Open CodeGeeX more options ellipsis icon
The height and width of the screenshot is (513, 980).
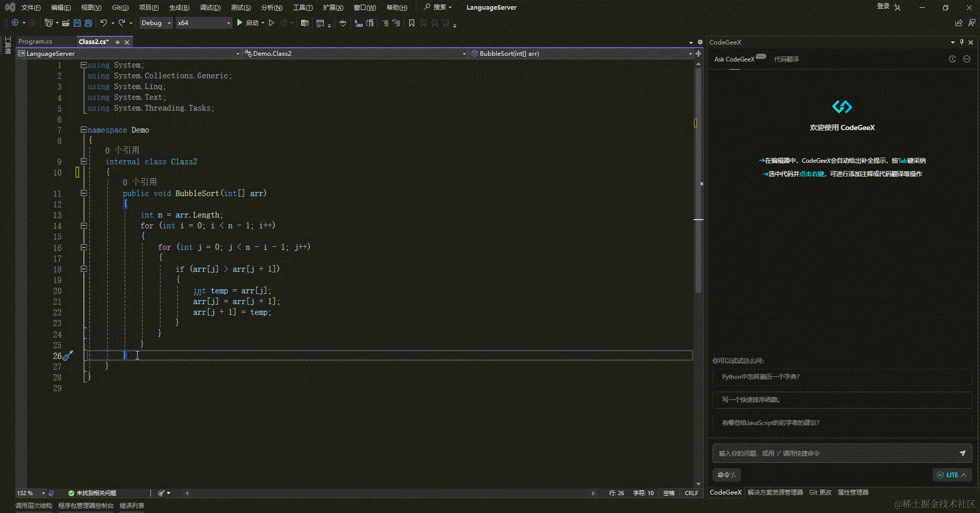click(967, 59)
